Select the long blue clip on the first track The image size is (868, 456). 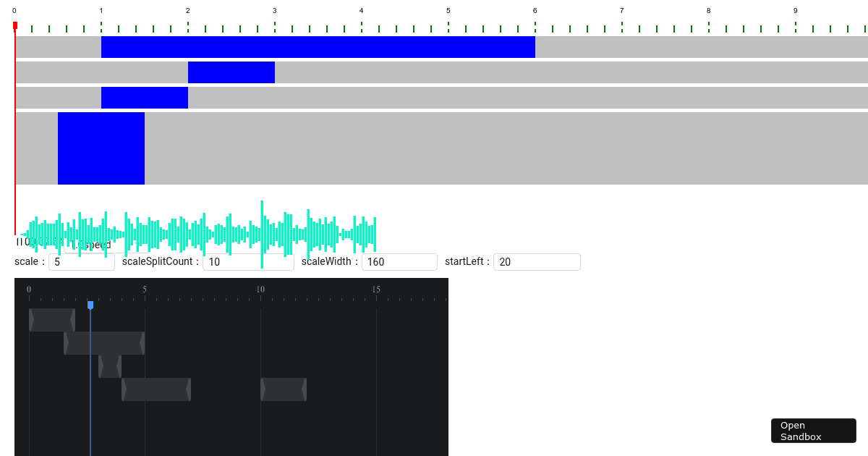point(318,48)
